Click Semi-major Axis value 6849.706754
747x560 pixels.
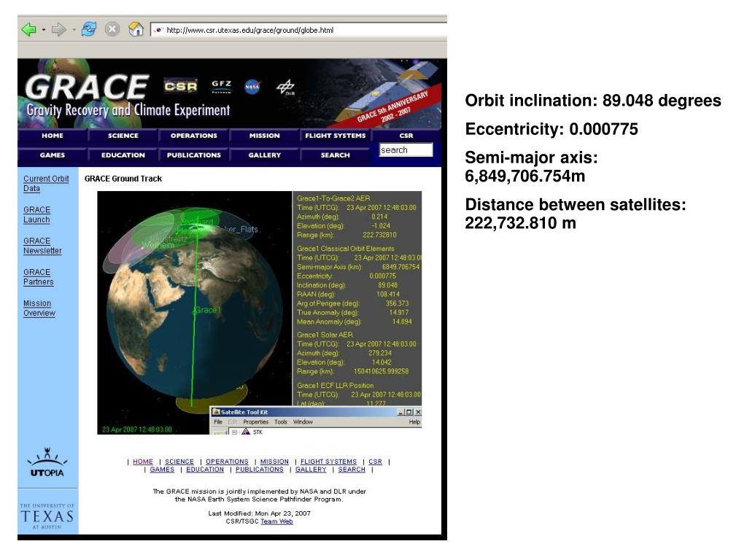click(400, 267)
